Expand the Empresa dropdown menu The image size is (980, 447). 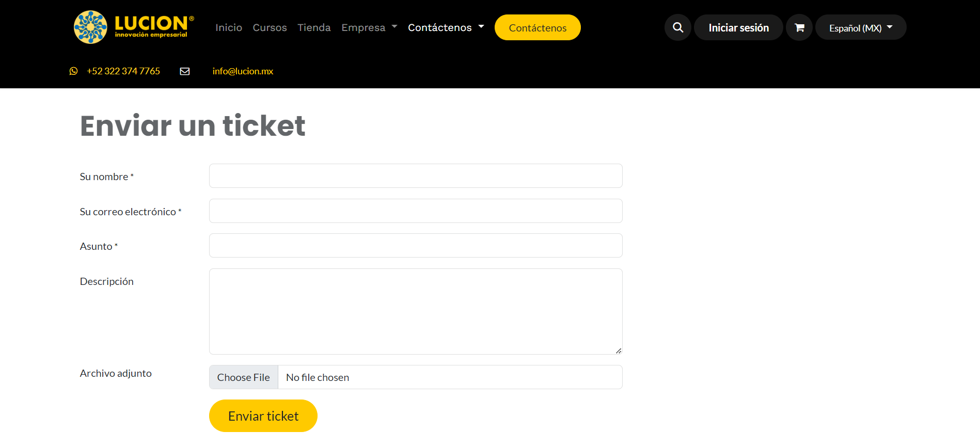pyautogui.click(x=369, y=27)
